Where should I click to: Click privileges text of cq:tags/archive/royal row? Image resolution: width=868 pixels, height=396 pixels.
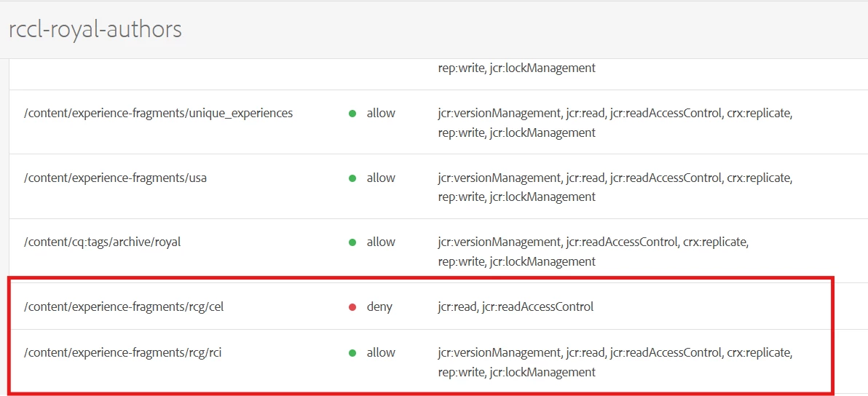593,252
